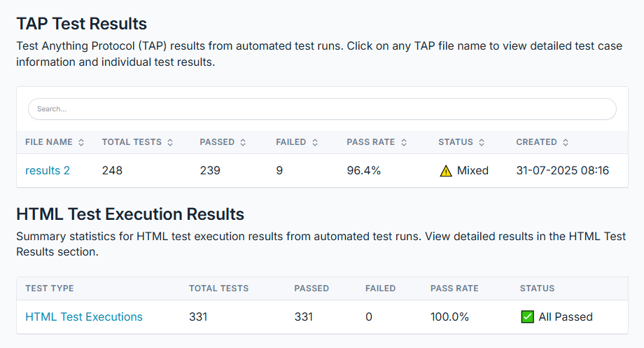This screenshot has width=644, height=348.
Task: Click TOTAL TESTS header in TAP table
Action: pyautogui.click(x=132, y=142)
